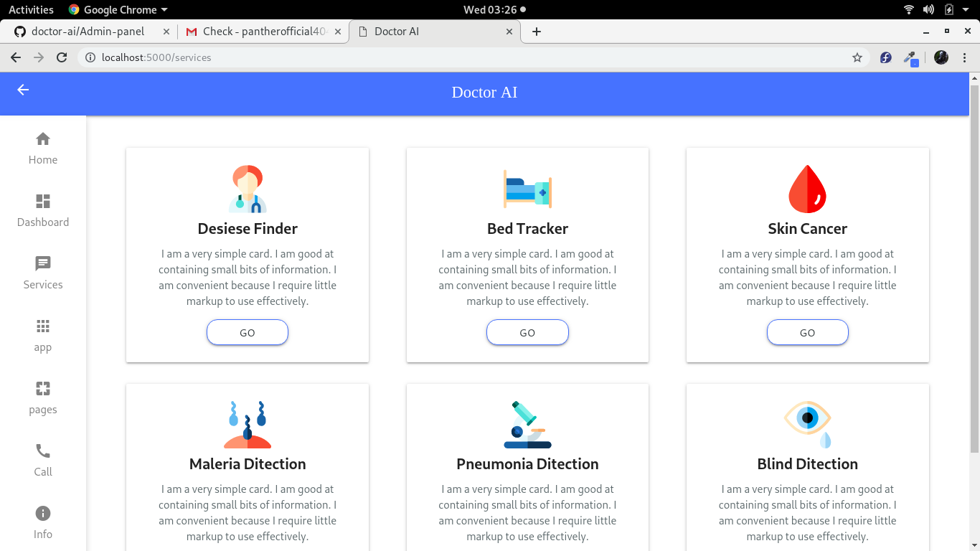
Task: Click the Desiese Finder title
Action: 248,229
